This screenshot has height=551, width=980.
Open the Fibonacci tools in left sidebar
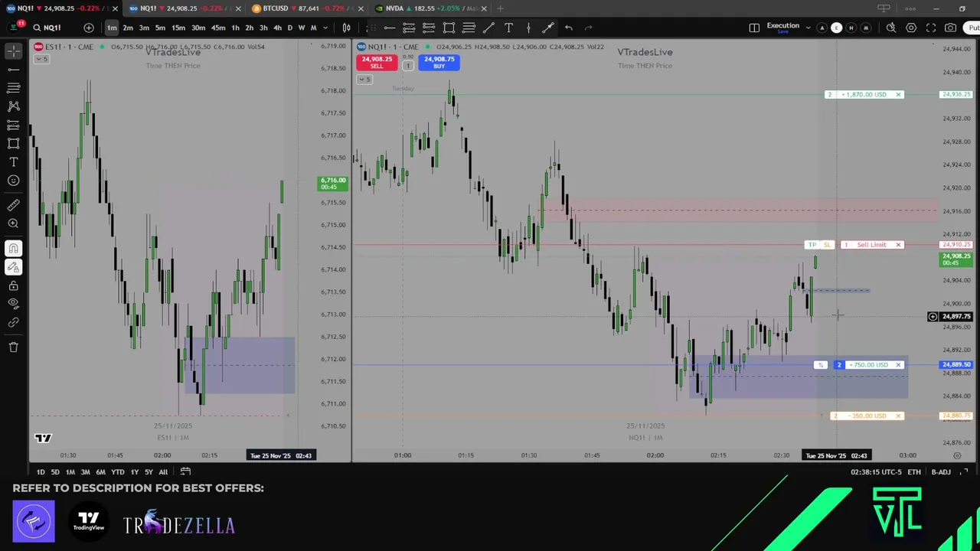pos(14,88)
